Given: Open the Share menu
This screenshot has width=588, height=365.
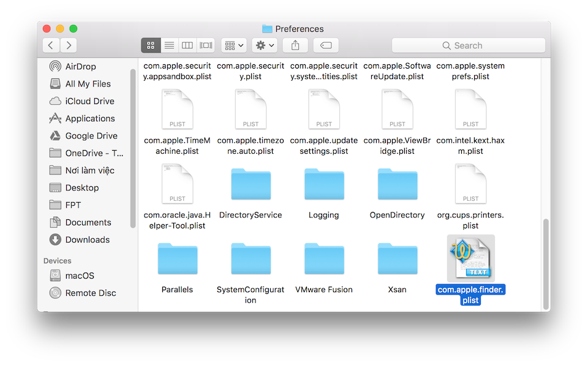Looking at the screenshot, I should 295,45.
